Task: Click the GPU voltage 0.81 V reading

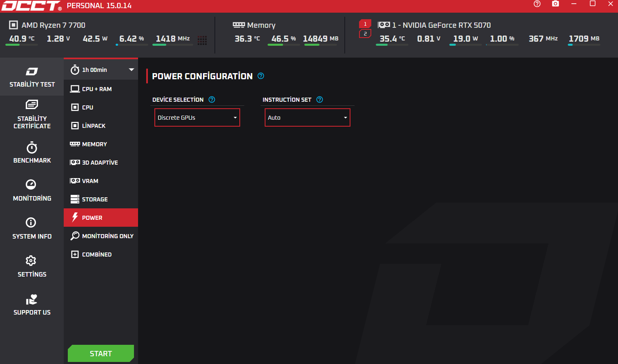Action: (429, 39)
